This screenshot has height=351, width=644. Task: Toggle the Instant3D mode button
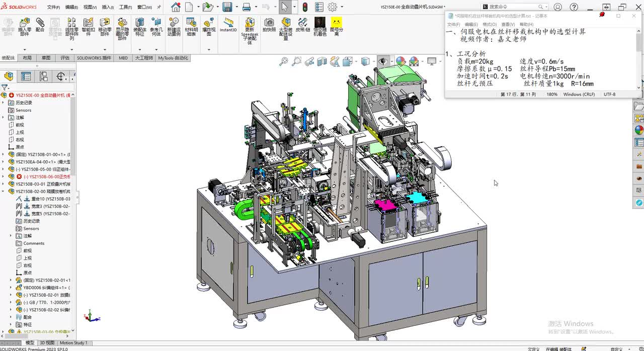point(228,25)
